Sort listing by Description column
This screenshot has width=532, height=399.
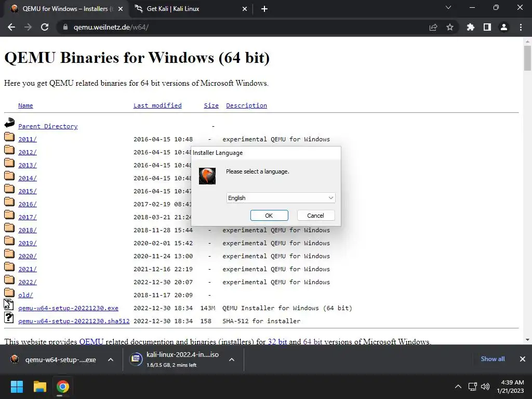(246, 105)
